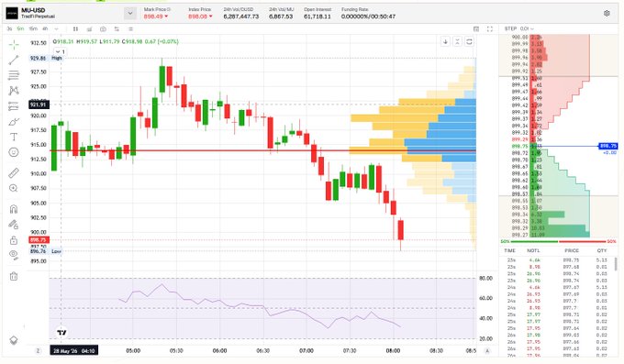
Task: Open the settings gear in header
Action: click(x=607, y=13)
